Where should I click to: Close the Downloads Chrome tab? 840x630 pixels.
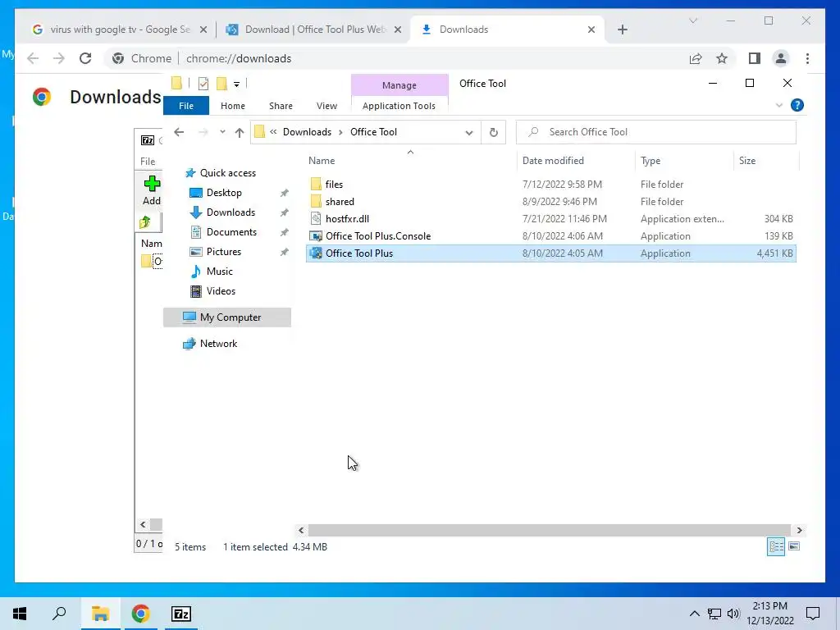click(591, 30)
